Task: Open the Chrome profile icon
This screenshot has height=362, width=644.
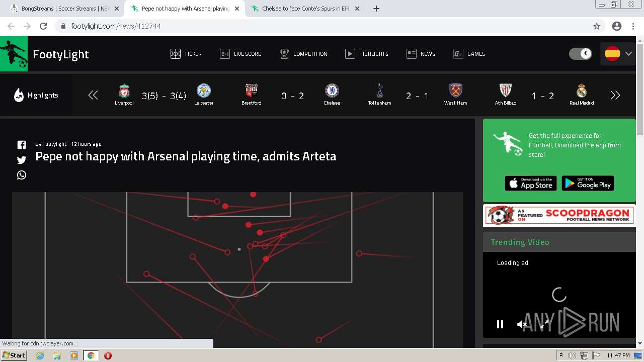Action: tap(617, 26)
